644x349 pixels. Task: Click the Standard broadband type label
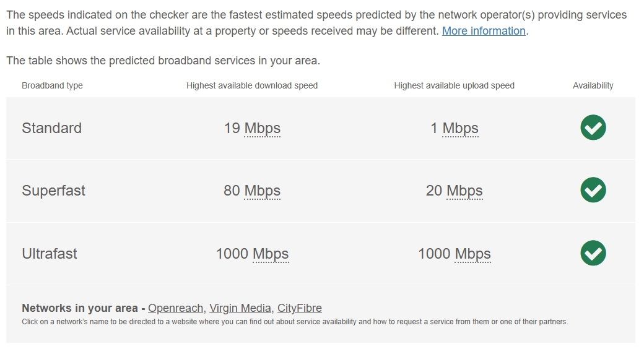52,128
